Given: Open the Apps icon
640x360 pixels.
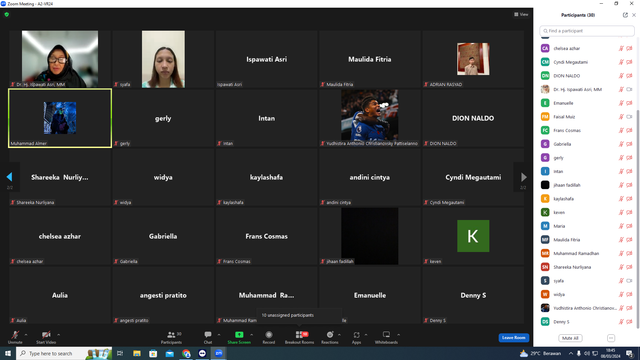Looking at the screenshot, I should pos(356,335).
